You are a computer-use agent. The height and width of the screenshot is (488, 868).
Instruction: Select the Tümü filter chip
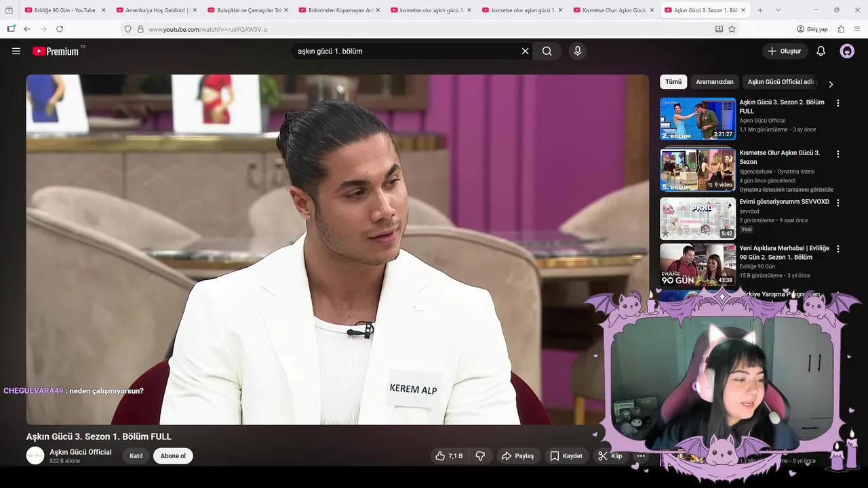tap(673, 82)
